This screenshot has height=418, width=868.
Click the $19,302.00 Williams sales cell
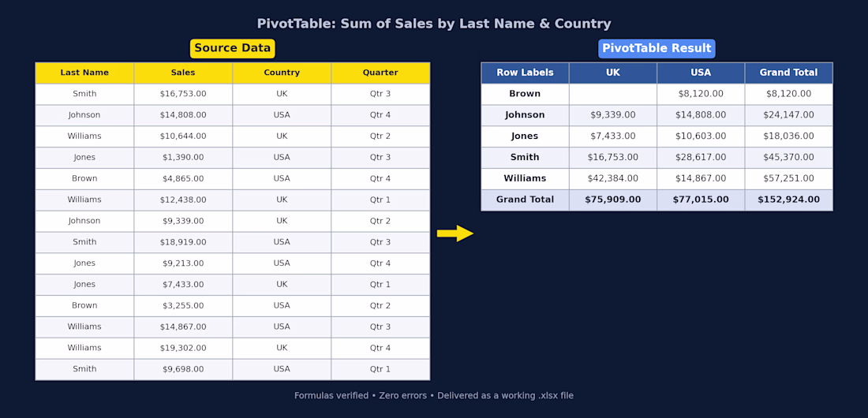183,349
